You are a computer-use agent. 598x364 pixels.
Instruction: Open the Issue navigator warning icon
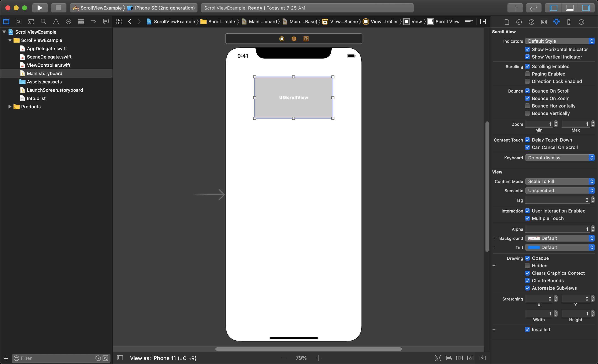(x=56, y=22)
